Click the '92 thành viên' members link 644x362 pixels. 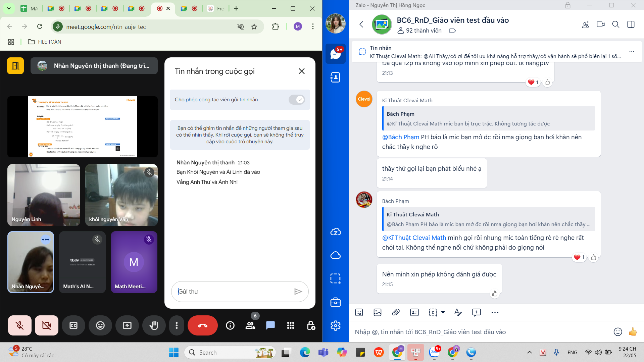click(419, 31)
